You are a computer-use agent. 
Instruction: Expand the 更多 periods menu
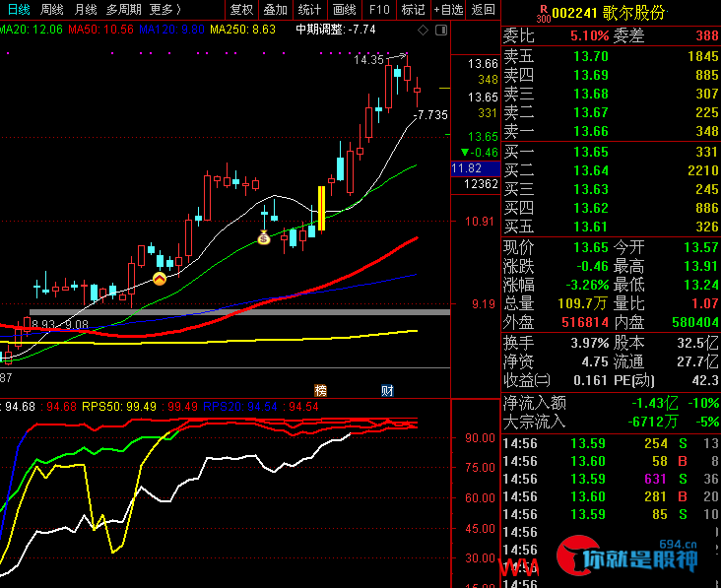tap(165, 9)
